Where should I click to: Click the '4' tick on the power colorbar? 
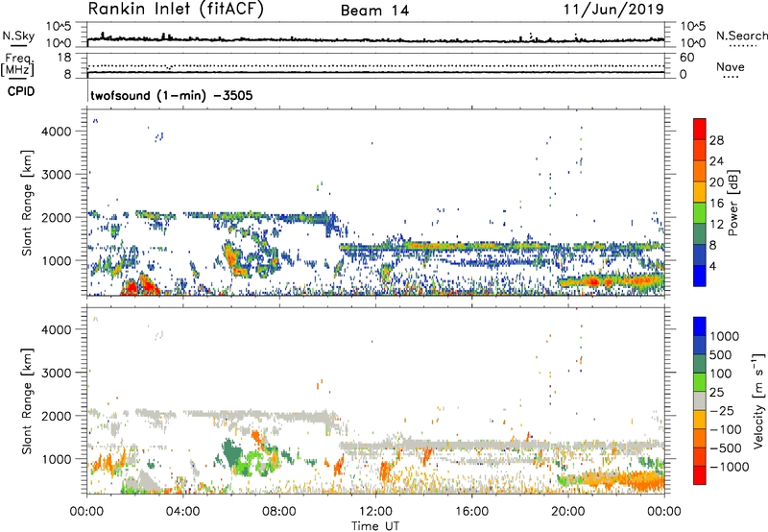coord(713,266)
